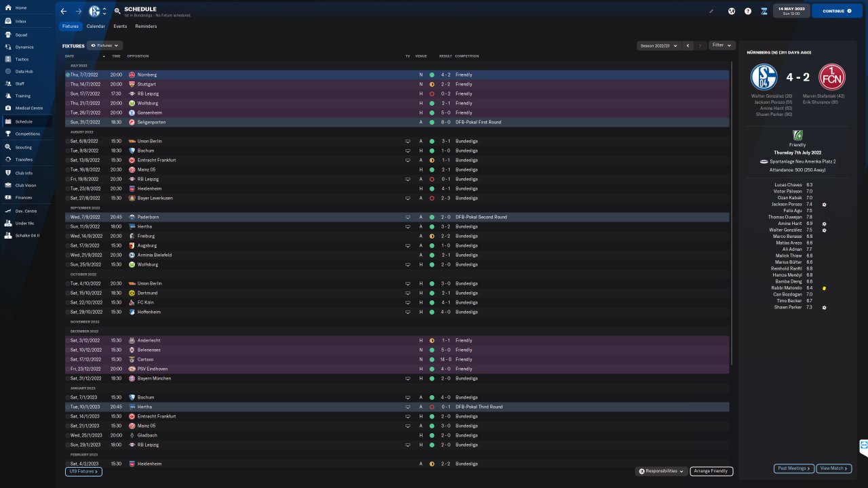Click the Continue button
Screen dimensions: 868x488
(837, 11)
